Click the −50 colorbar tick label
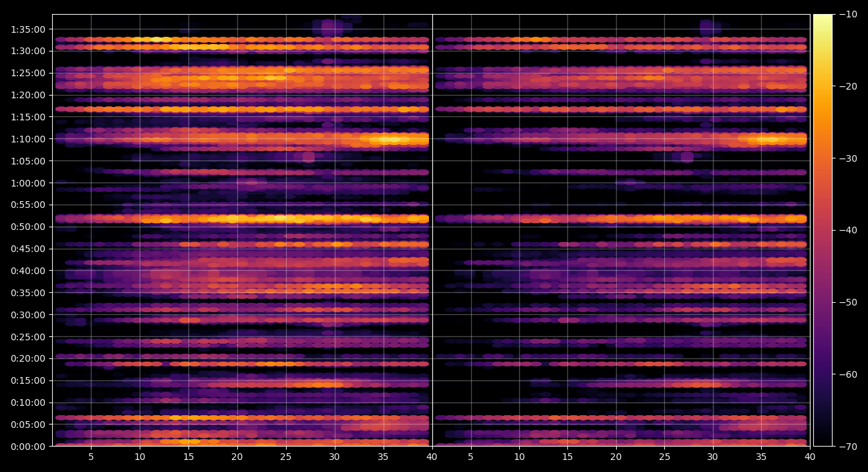868x472 pixels. (848, 302)
